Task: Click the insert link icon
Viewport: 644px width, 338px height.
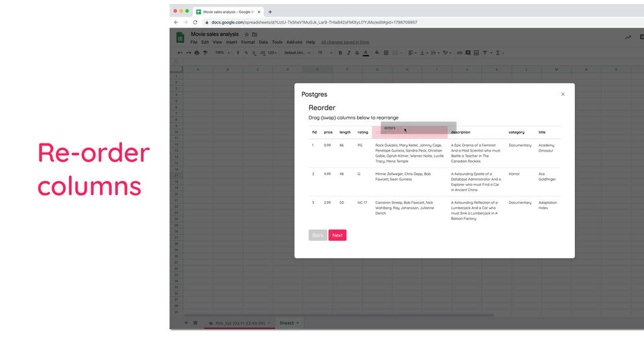Action: pos(460,52)
